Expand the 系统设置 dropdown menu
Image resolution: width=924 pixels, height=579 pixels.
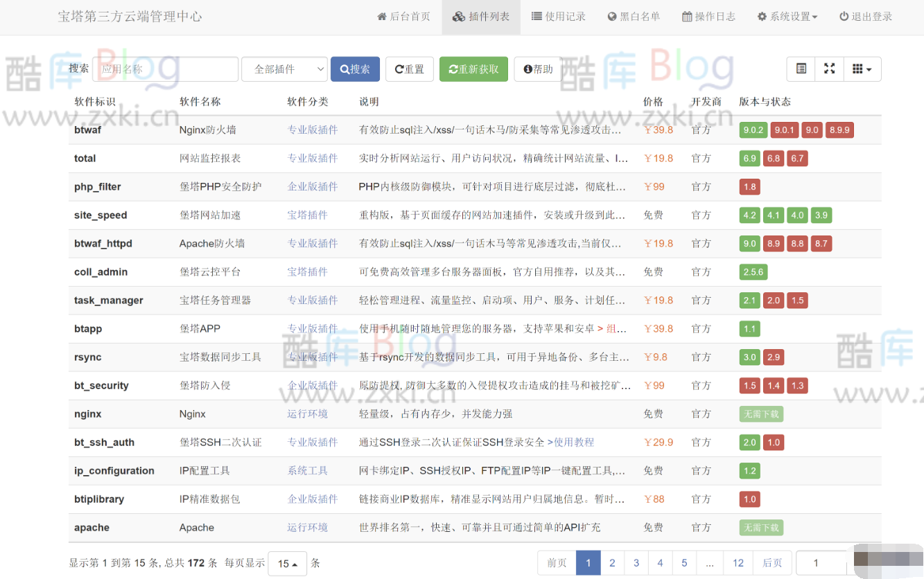pyautogui.click(x=787, y=16)
